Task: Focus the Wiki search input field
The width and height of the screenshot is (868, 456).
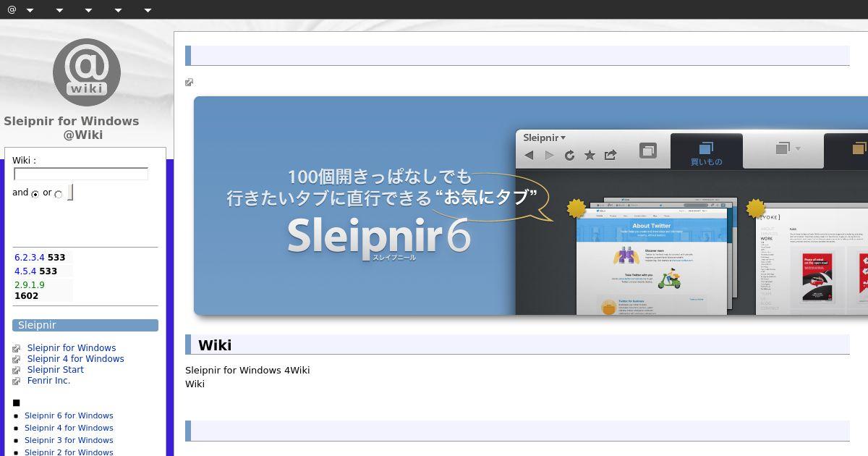Action: point(81,174)
